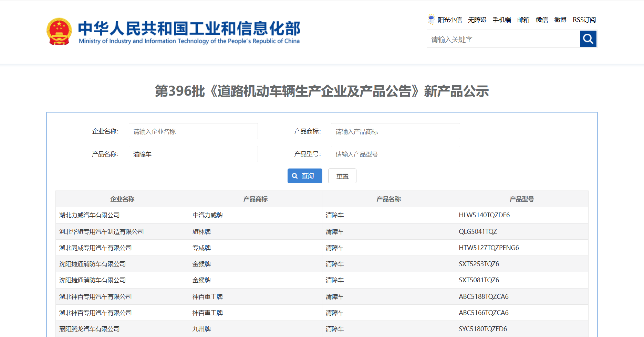Click the 产品商标 input field
Image resolution: width=644 pixels, height=337 pixels.
coord(395,131)
